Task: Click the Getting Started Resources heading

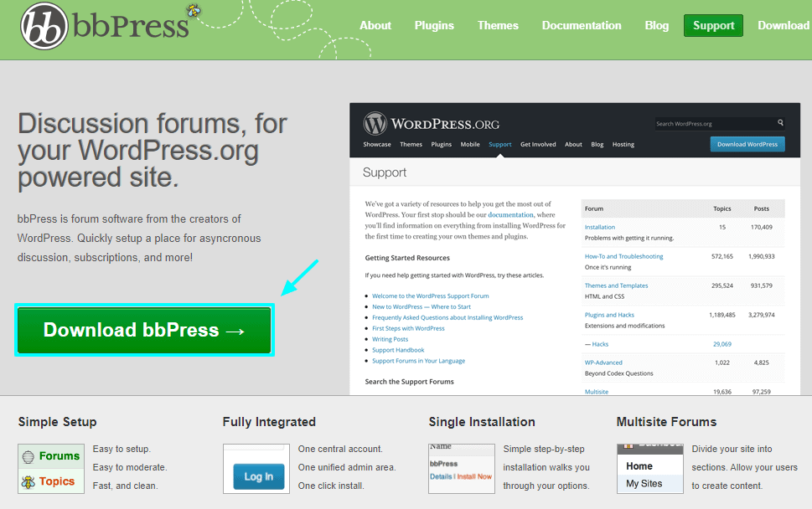Action: point(407,258)
